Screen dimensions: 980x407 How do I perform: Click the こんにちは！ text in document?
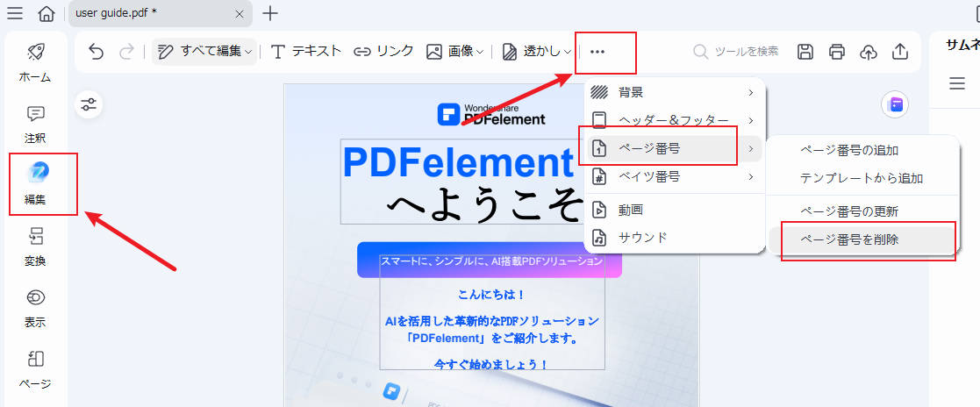pos(491,294)
